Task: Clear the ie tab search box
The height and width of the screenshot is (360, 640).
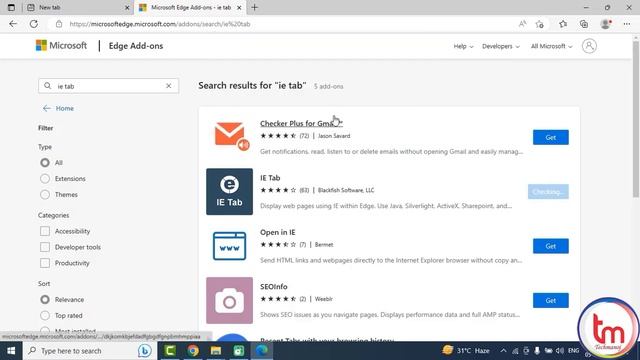Action: point(169,86)
